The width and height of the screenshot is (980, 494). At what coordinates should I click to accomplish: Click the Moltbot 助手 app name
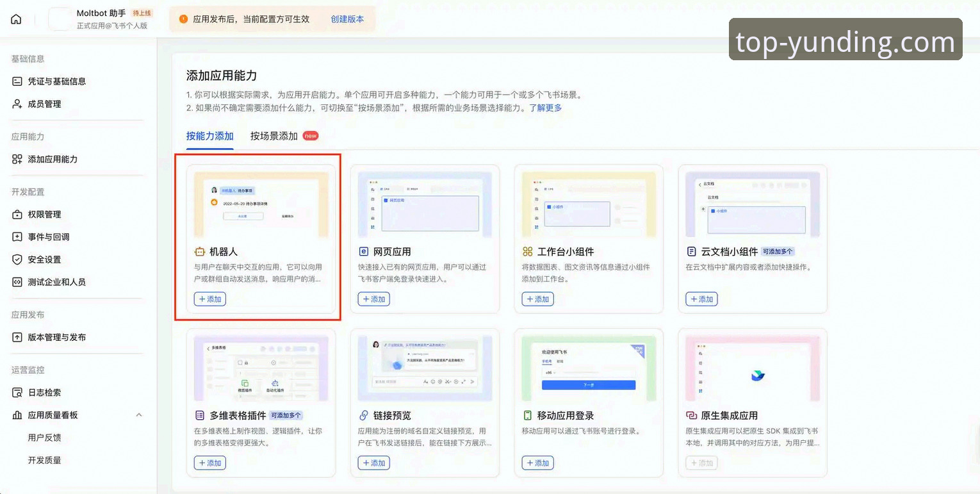tap(101, 13)
